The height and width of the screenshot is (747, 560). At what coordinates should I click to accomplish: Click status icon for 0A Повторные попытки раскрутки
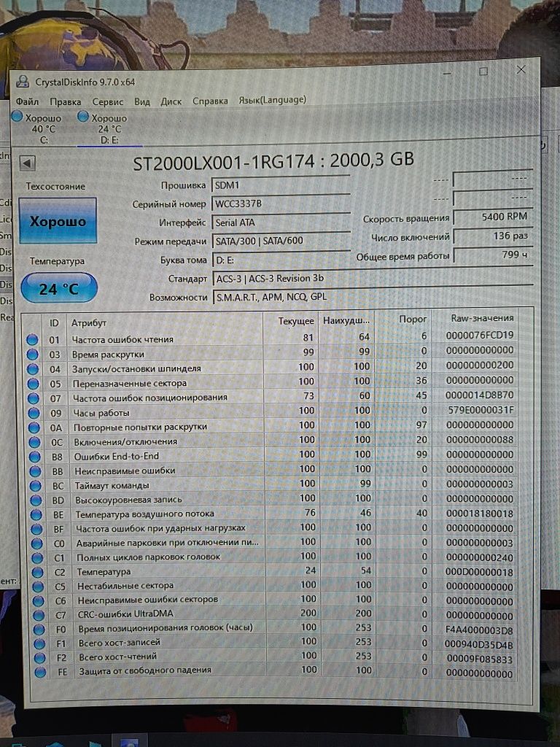34,427
